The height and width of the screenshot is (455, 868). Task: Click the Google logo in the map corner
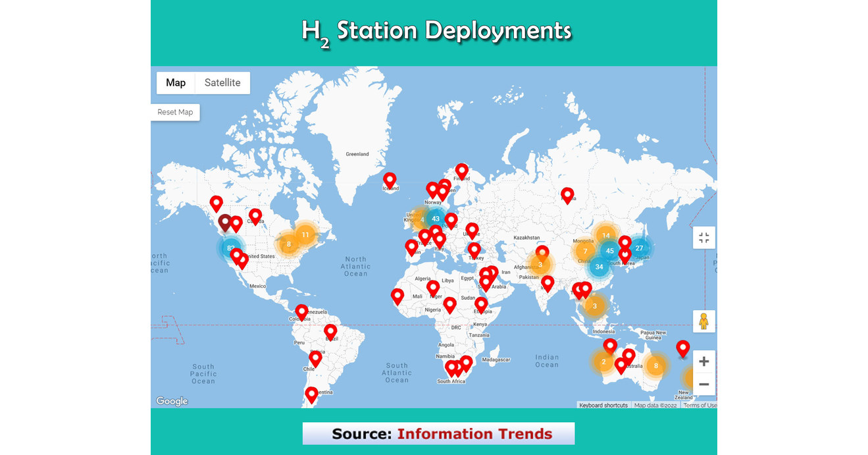[172, 400]
